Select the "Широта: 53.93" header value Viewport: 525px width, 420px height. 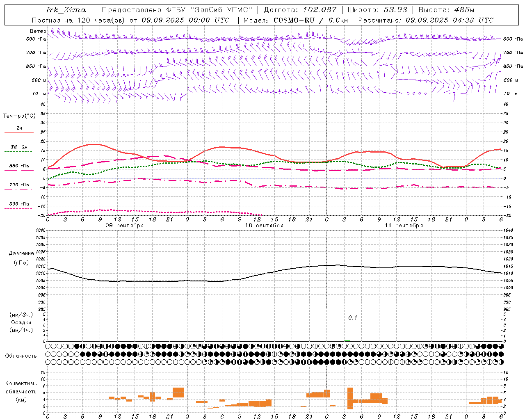tap(377, 10)
